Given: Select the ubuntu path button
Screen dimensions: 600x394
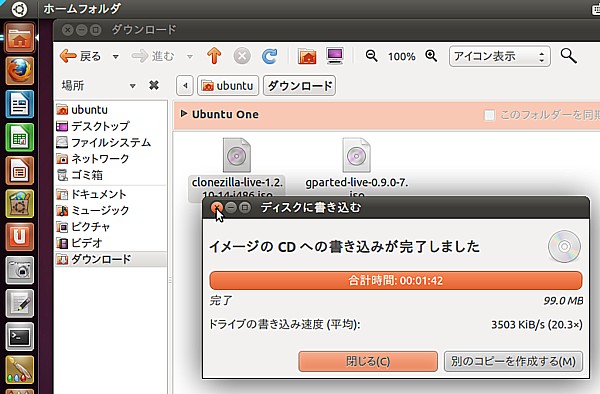Looking at the screenshot, I should coord(228,85).
